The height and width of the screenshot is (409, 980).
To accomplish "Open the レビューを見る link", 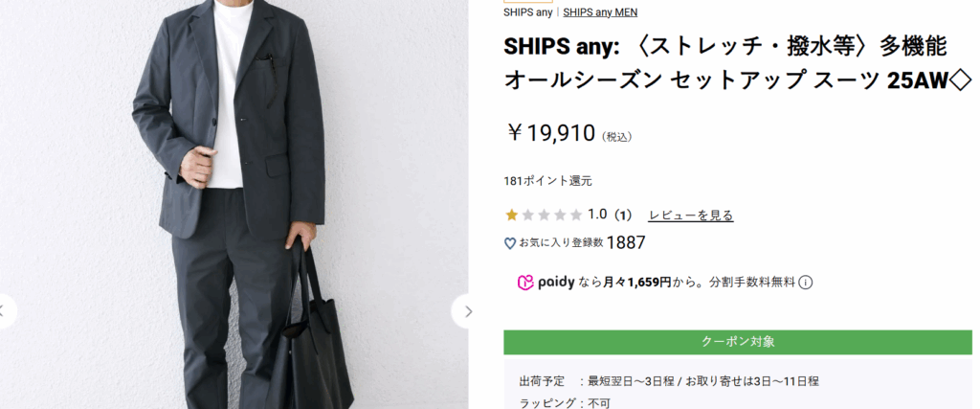I will pyautogui.click(x=691, y=216).
